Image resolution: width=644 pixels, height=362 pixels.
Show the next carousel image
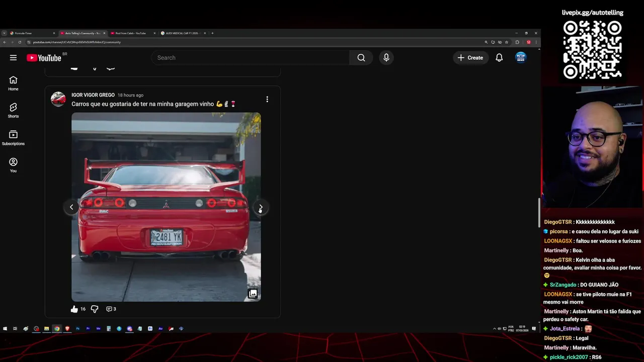tap(261, 207)
